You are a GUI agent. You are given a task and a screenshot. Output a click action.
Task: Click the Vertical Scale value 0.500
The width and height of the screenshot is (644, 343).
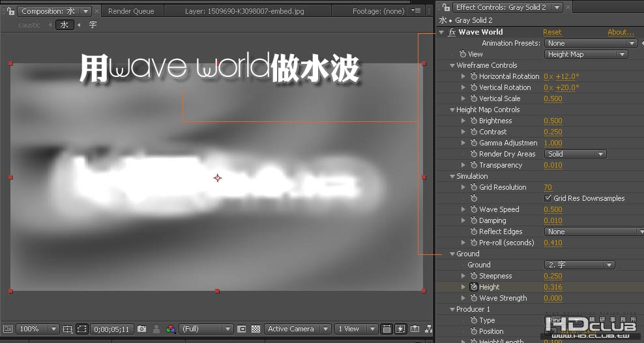coord(553,98)
